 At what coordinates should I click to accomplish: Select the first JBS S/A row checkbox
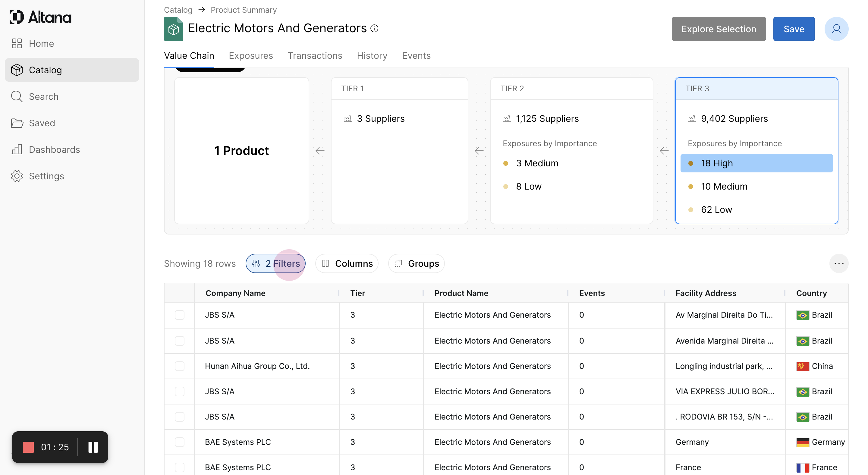[180, 315]
